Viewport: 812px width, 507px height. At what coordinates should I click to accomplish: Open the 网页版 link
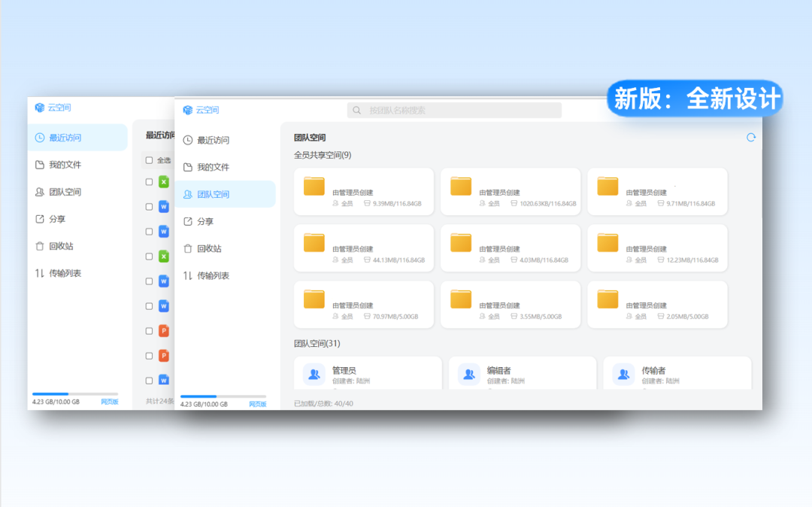pyautogui.click(x=257, y=402)
